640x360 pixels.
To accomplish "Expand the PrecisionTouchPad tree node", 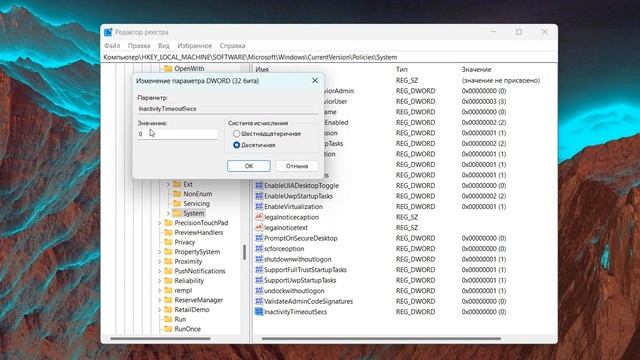I will click(159, 223).
